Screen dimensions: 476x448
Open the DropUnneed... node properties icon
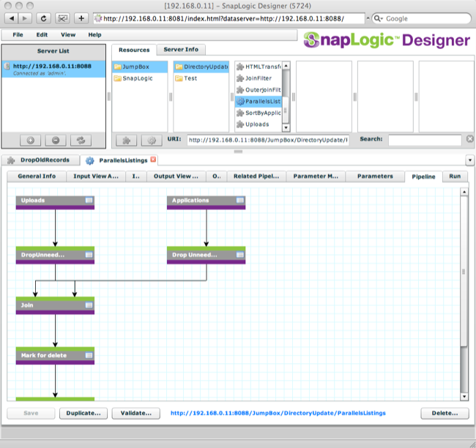coord(89,255)
